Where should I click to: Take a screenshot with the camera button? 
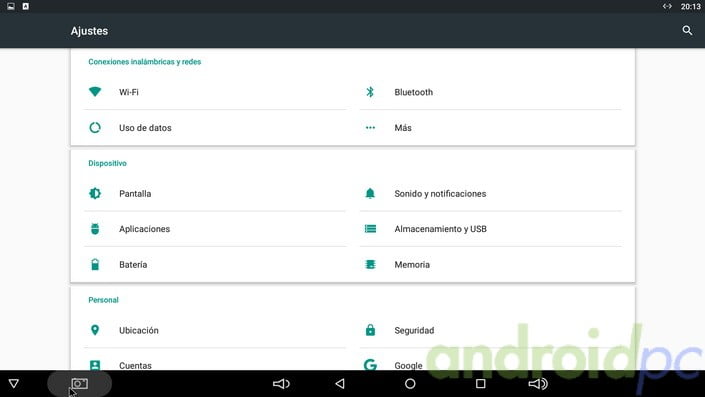coord(80,384)
